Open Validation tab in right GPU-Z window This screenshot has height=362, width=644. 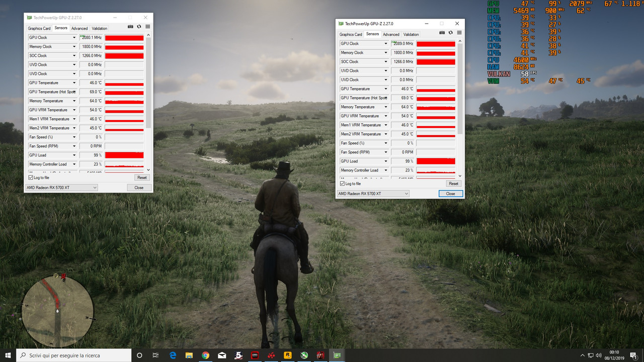[411, 35]
